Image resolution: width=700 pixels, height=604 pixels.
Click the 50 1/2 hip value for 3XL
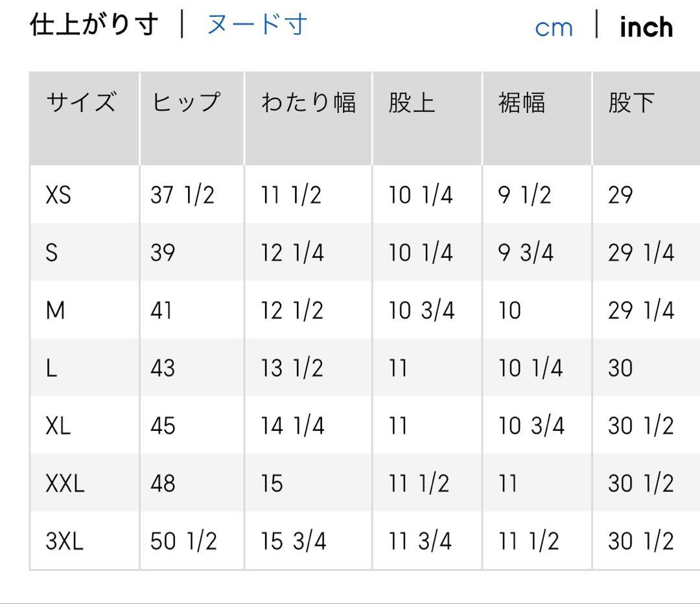[x=183, y=541]
